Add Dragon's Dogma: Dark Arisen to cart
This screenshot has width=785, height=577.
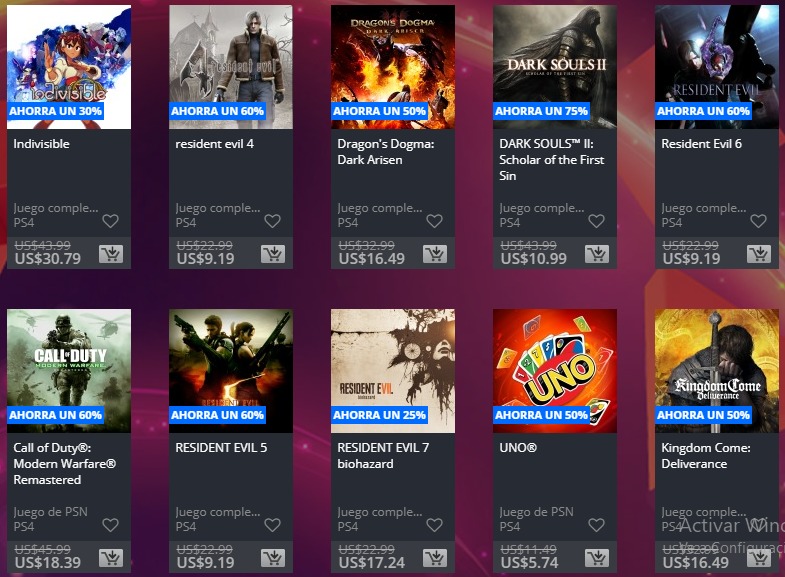pyautogui.click(x=435, y=254)
